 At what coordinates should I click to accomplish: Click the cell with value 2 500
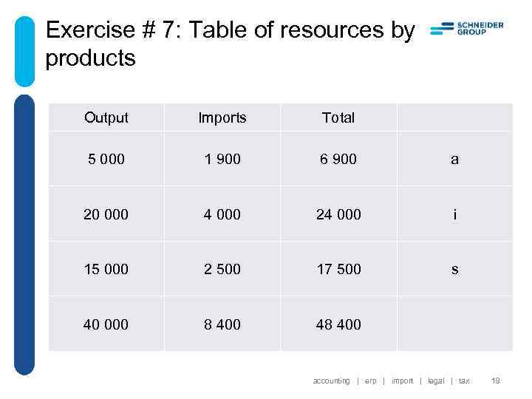tap(222, 269)
